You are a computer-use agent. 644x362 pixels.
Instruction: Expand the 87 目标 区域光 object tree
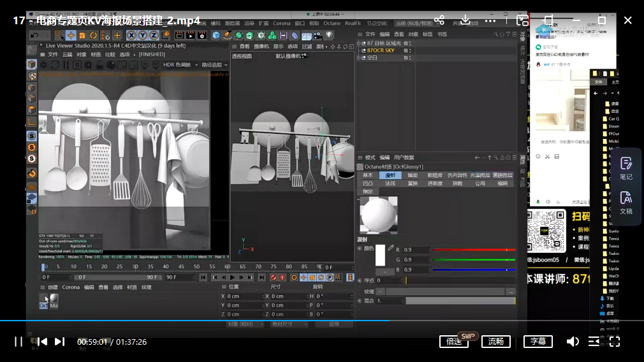click(x=358, y=43)
